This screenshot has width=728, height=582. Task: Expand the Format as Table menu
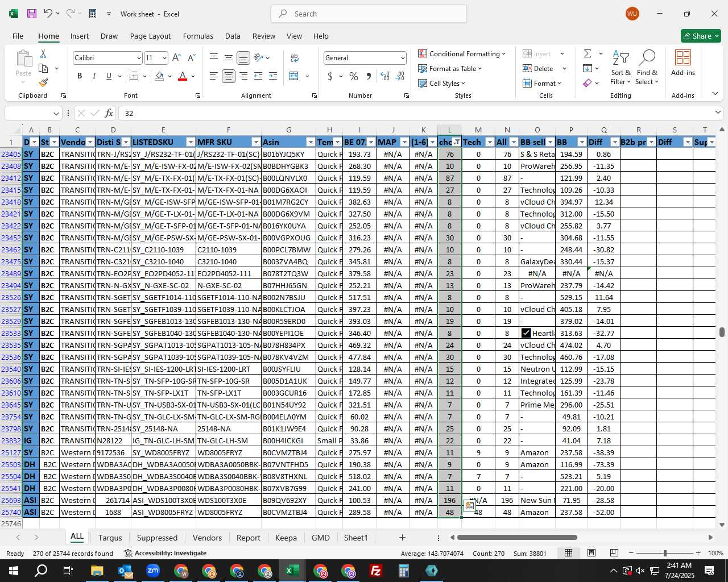tap(450, 68)
